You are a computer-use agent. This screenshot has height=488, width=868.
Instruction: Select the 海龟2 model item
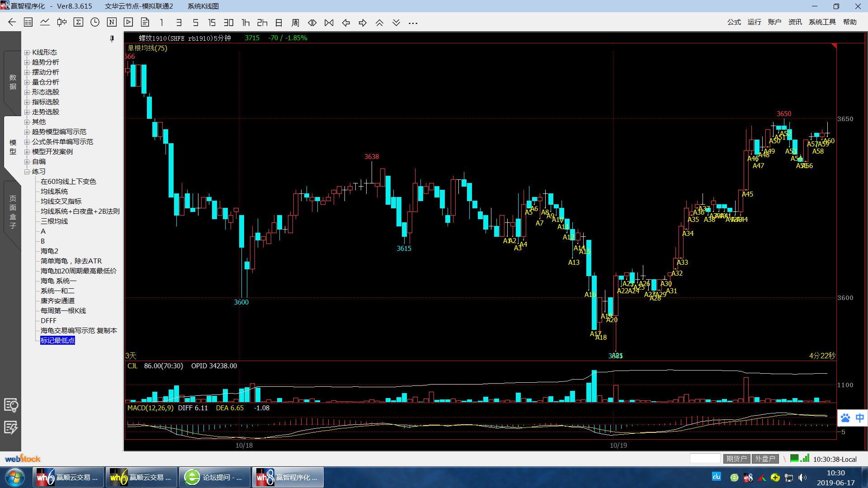click(x=49, y=251)
